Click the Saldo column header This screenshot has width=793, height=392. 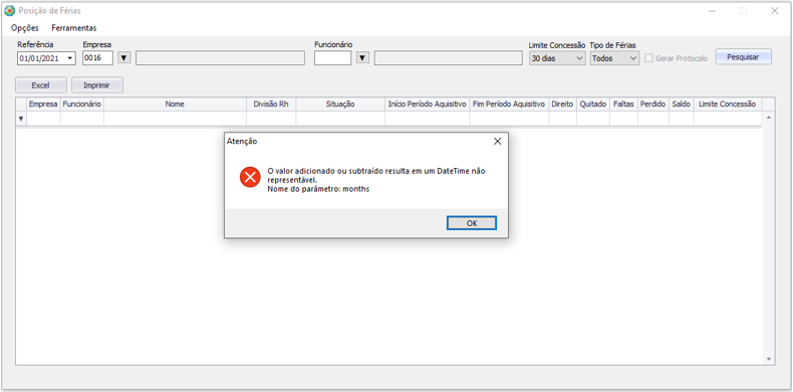point(681,104)
